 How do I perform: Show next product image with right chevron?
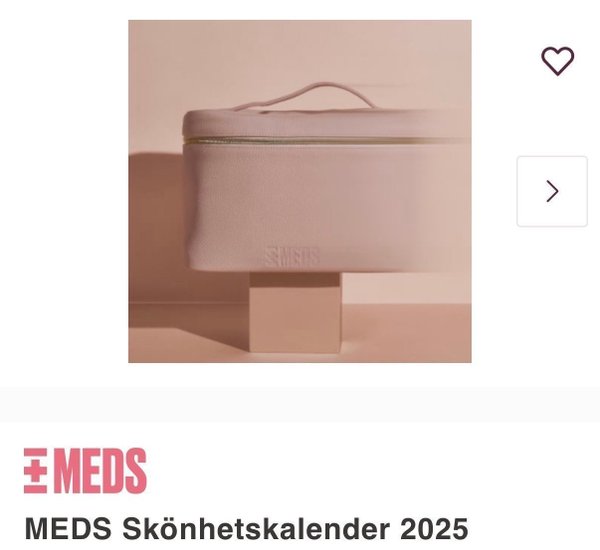(x=552, y=191)
